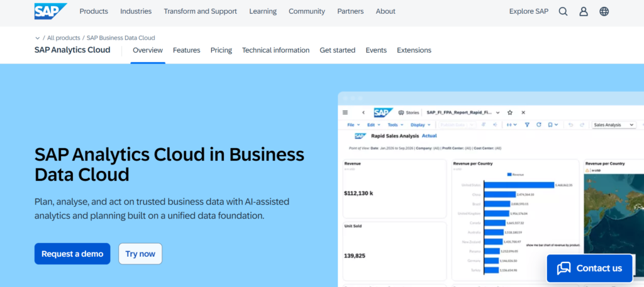Open the Get started tab
This screenshot has height=287, width=644.
pos(338,50)
